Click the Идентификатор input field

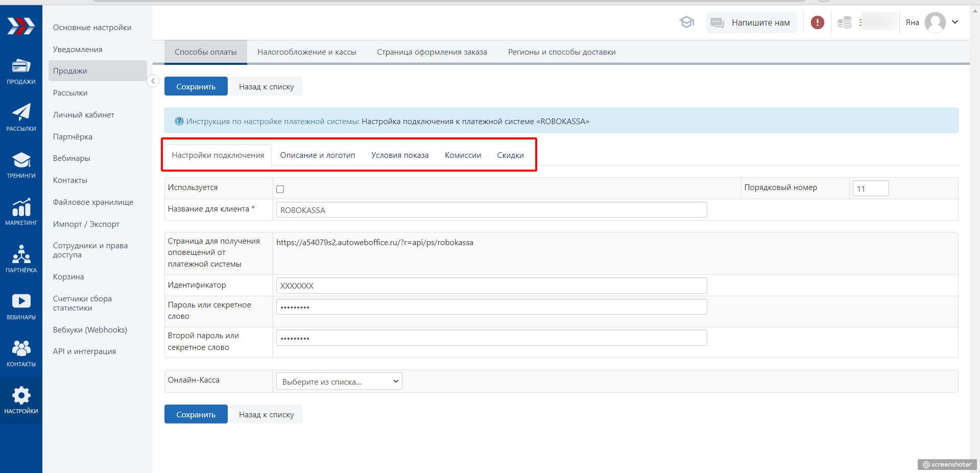point(492,286)
